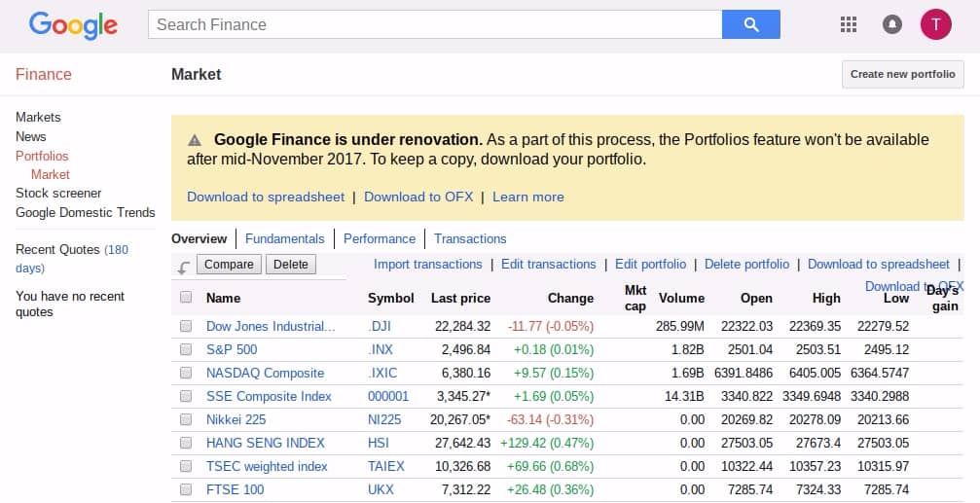Click the Google logo
This screenshot has height=503, width=980.
click(x=73, y=24)
